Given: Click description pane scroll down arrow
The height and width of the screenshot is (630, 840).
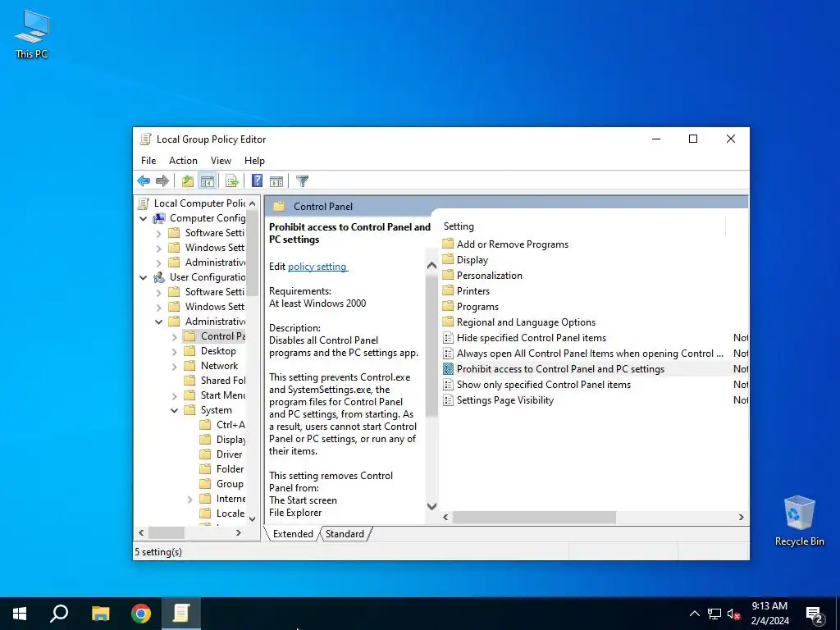Looking at the screenshot, I should click(x=431, y=505).
